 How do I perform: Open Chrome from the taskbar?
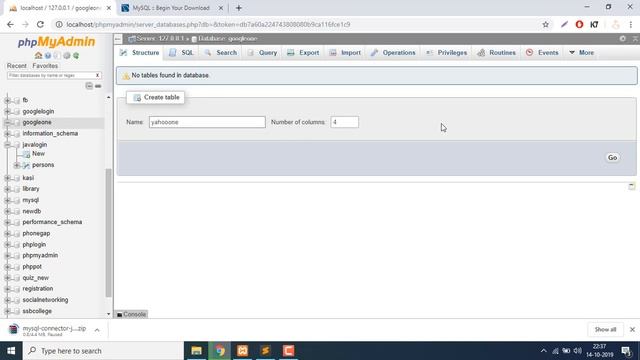(x=220, y=351)
